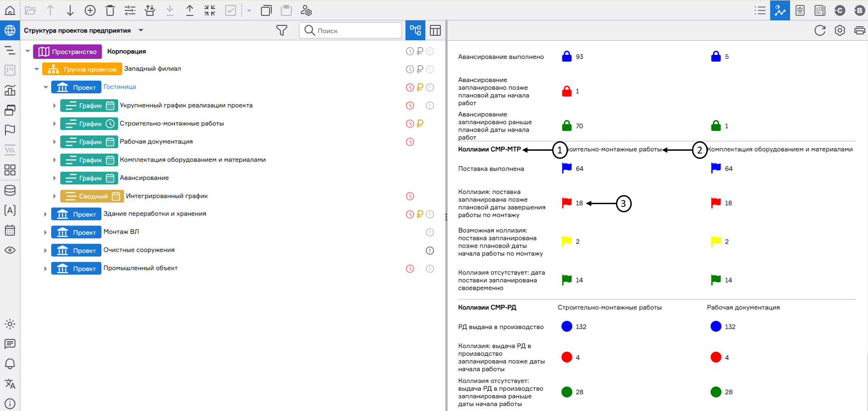Click the trash delete icon in the toolbar
The height and width of the screenshot is (411, 868).
coord(110,10)
